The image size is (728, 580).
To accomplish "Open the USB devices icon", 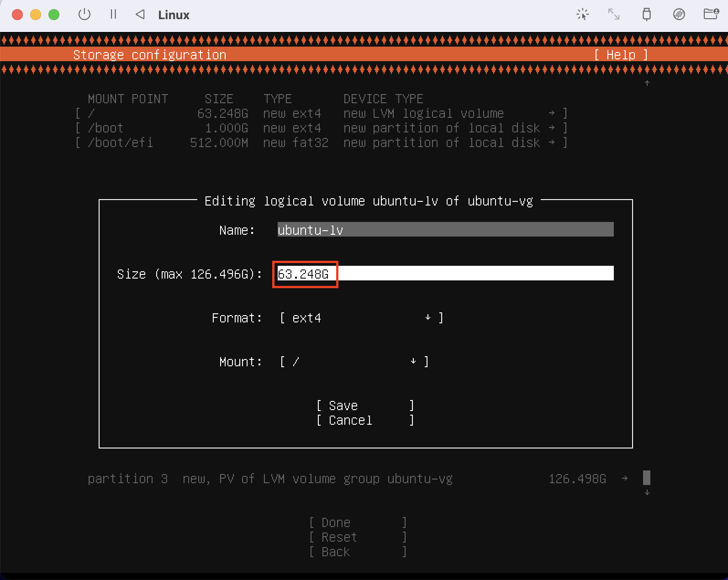I will pyautogui.click(x=646, y=15).
